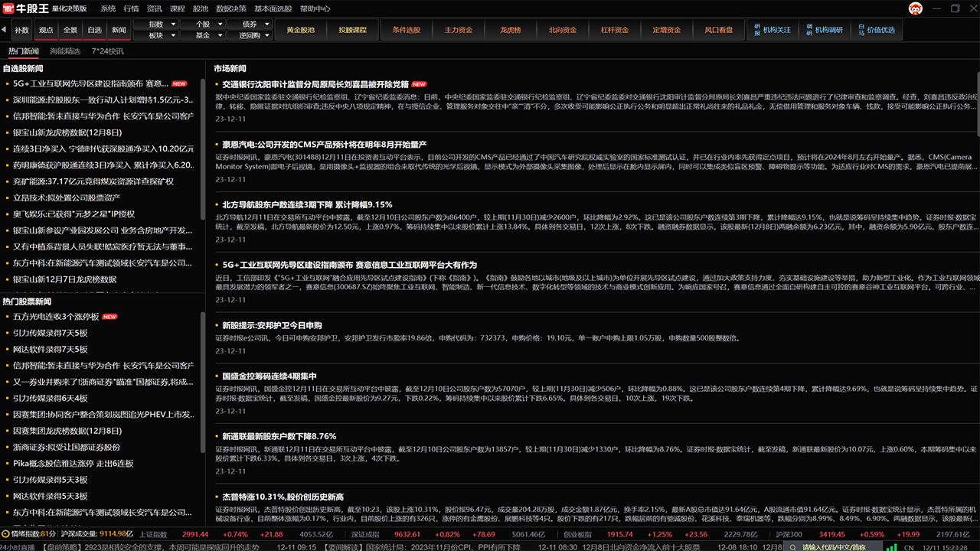Select the 北向资金 icon
This screenshot has height=551, width=980.
(x=563, y=29)
